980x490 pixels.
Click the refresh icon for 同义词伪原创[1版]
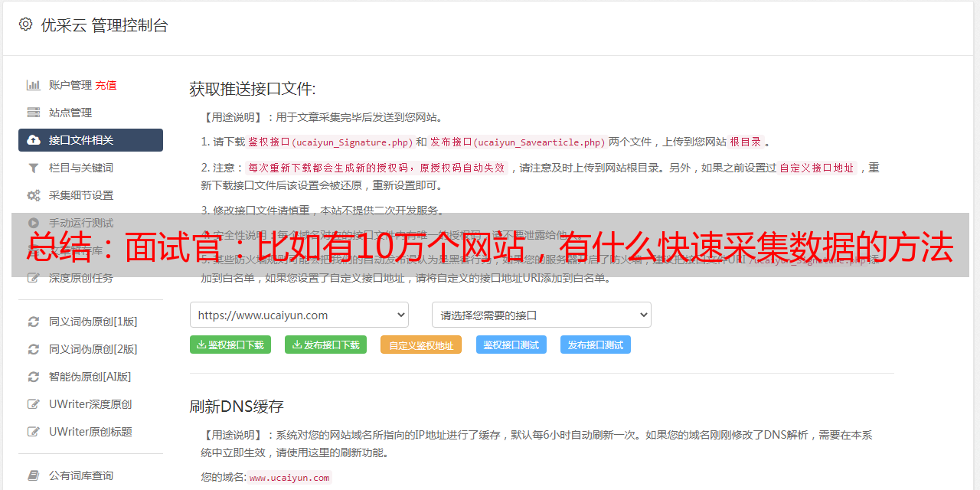[x=34, y=322]
